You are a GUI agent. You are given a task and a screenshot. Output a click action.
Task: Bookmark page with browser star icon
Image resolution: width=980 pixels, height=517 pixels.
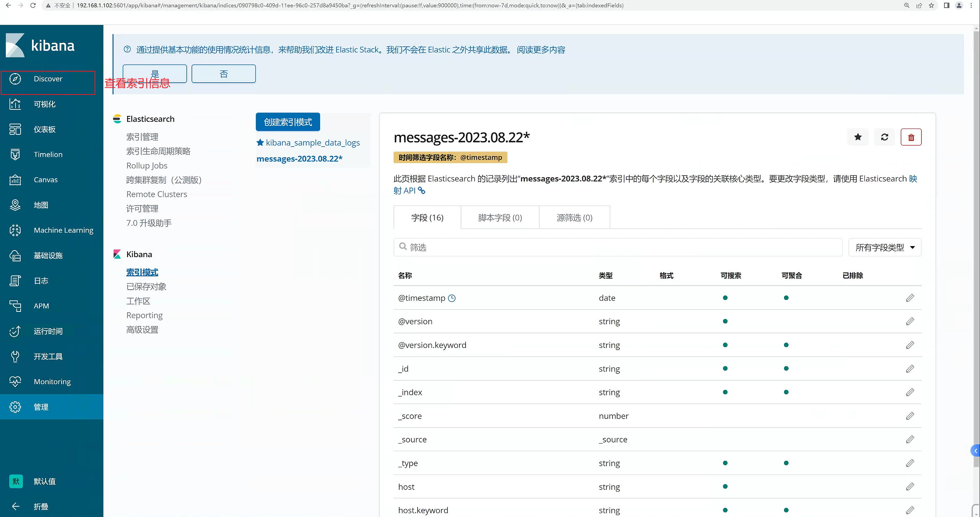click(931, 5)
